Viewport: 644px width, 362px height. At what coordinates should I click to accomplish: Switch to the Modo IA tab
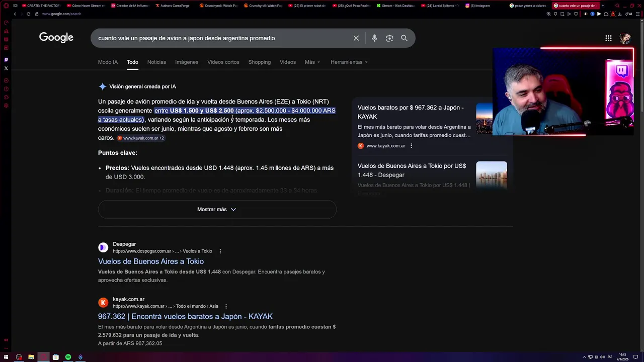[x=108, y=62]
